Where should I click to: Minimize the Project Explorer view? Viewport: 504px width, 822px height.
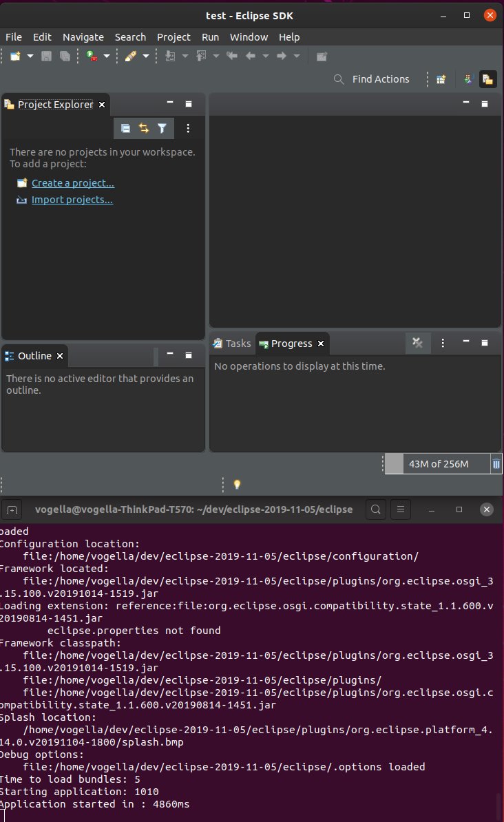pos(170,103)
